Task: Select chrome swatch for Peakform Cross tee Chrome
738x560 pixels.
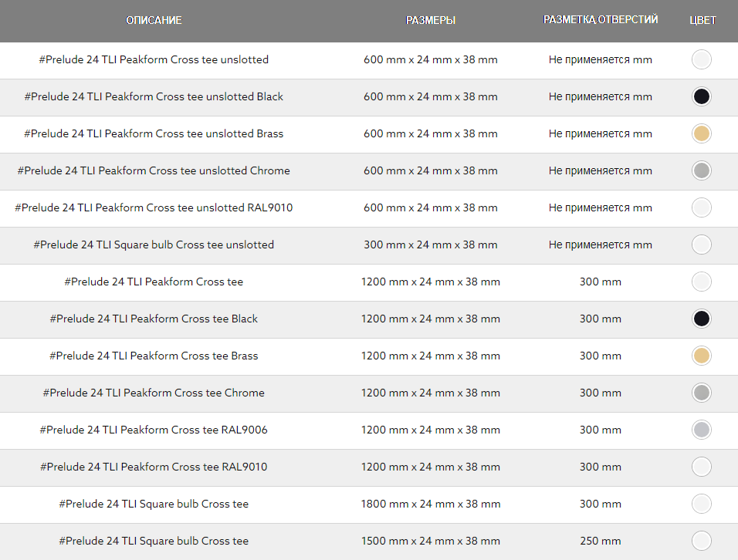Action: coord(701,393)
